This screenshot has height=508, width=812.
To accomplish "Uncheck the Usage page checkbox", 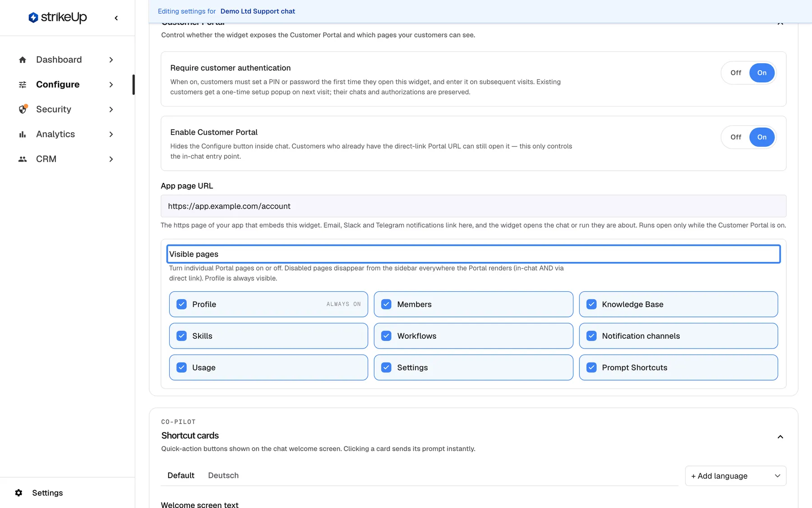I will 181,368.
